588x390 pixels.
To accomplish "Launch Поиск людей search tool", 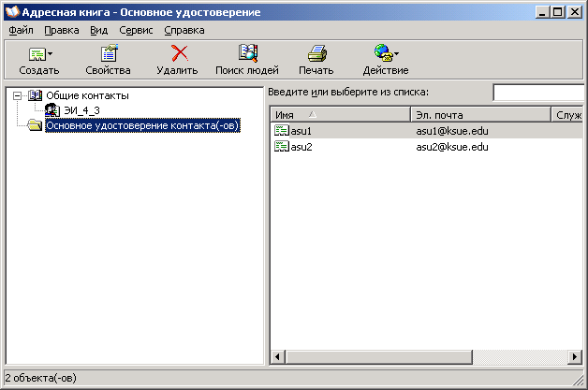I will 247,60.
